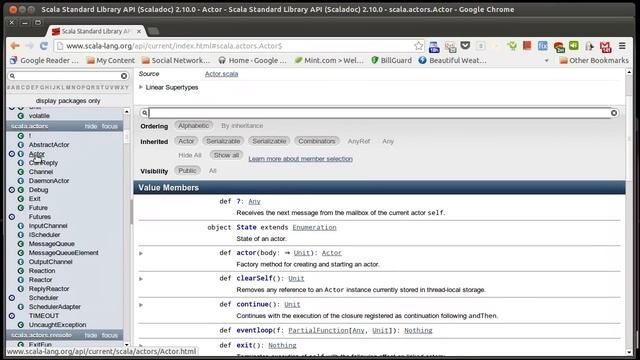Open DaemonActor in the sidebar
This screenshot has height=360, width=640.
pyautogui.click(x=49, y=181)
